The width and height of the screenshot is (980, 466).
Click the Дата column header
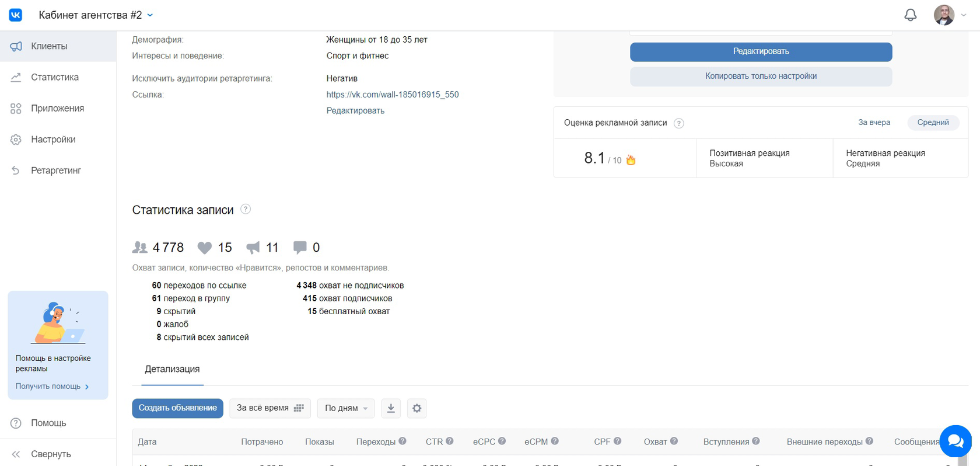click(x=147, y=442)
